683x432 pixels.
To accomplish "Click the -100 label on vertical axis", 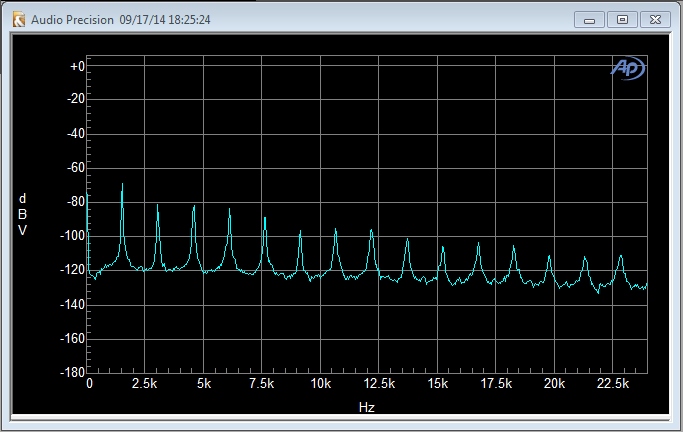I will coord(72,236).
